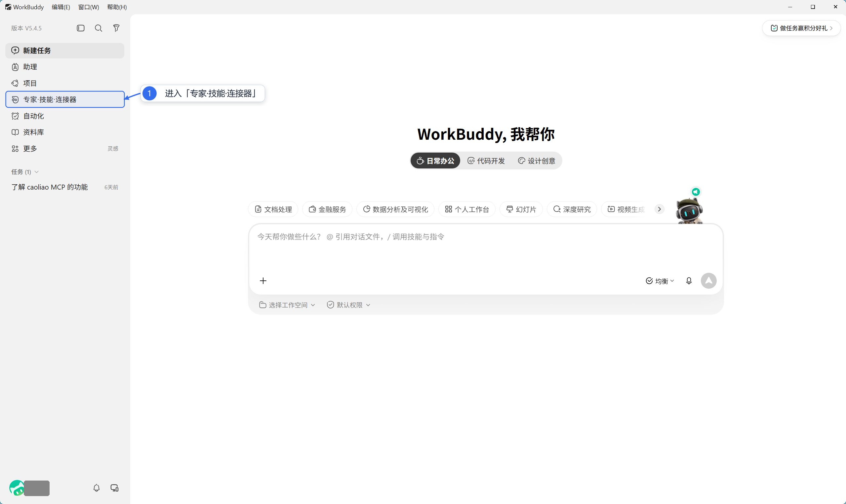Image resolution: width=846 pixels, height=504 pixels.
Task: Click the send arrow button
Action: pyautogui.click(x=709, y=281)
